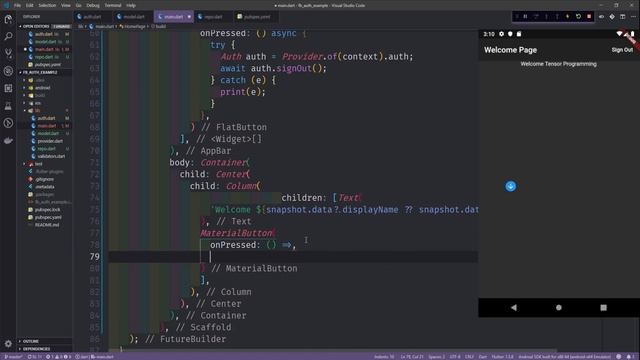This screenshot has height=360, width=640.
Task: Click Step Out in debug toolbar
Action: click(x=557, y=17)
